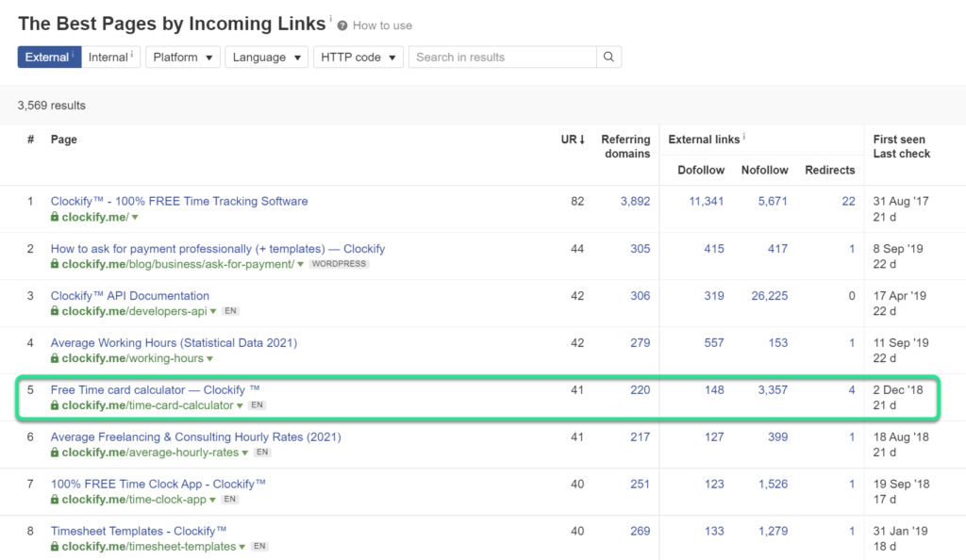This screenshot has width=966, height=560.
Task: Sort by the Referring domains column header
Action: tap(625, 146)
